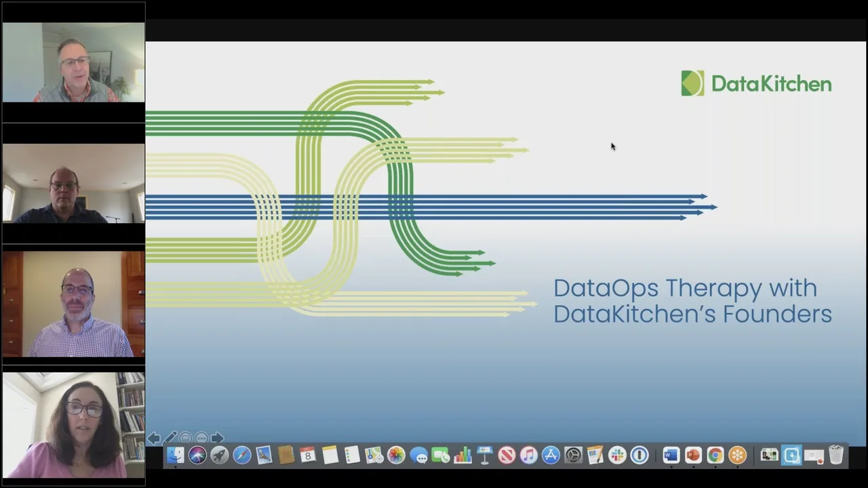Open the 1Password icon
This screenshot has width=868, height=488.
[639, 455]
